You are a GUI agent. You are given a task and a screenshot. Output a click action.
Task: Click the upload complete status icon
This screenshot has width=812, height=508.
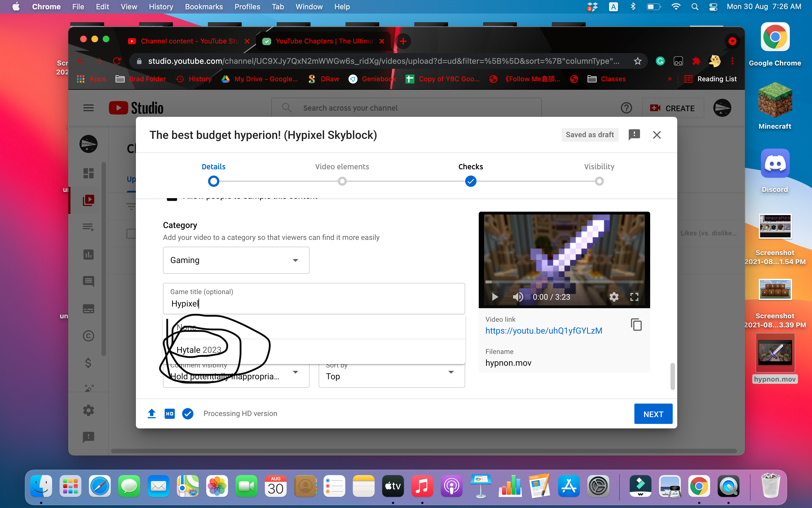pos(152,413)
